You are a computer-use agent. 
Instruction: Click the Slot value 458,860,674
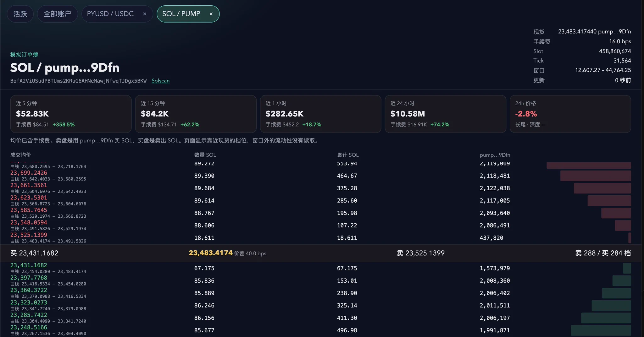[x=615, y=51]
